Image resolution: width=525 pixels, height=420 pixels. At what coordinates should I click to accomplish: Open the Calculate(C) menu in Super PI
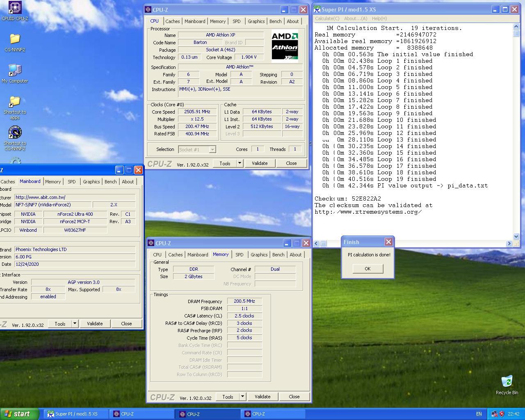click(327, 18)
